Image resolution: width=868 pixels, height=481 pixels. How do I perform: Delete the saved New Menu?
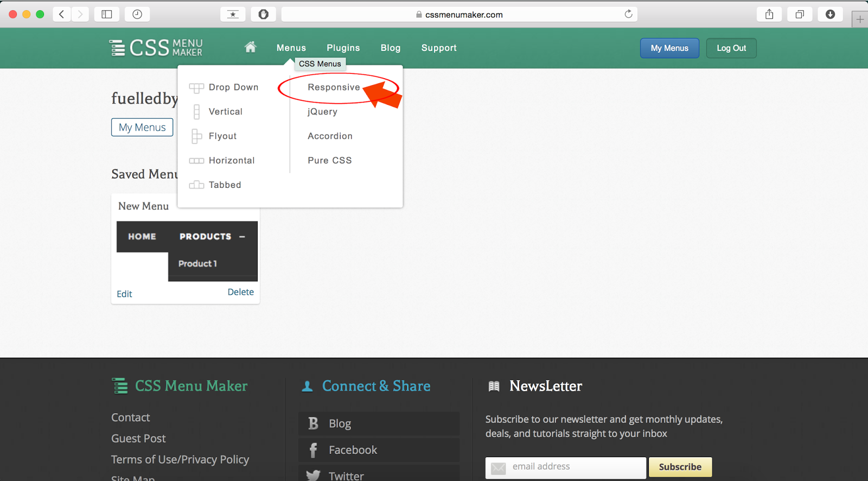click(241, 292)
